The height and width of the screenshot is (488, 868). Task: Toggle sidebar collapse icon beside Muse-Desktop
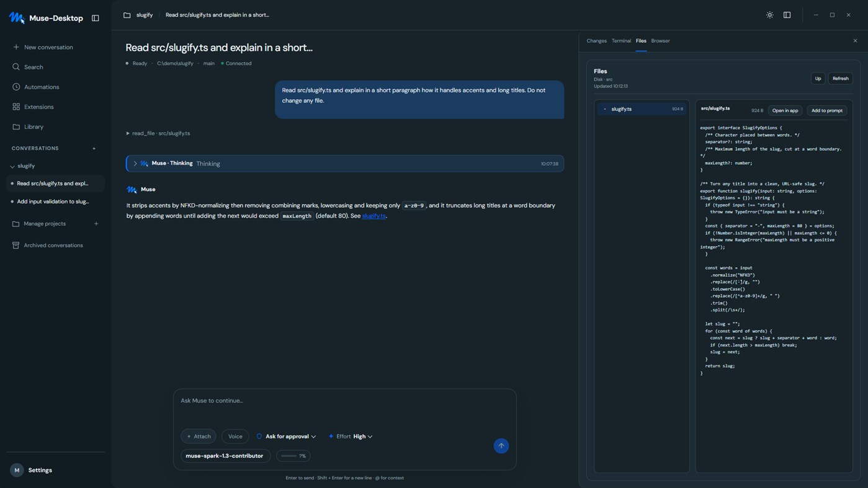point(96,18)
